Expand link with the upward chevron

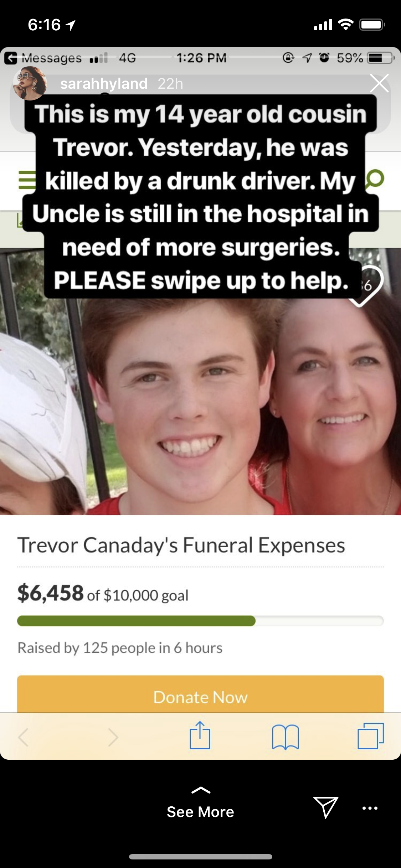[201, 790]
